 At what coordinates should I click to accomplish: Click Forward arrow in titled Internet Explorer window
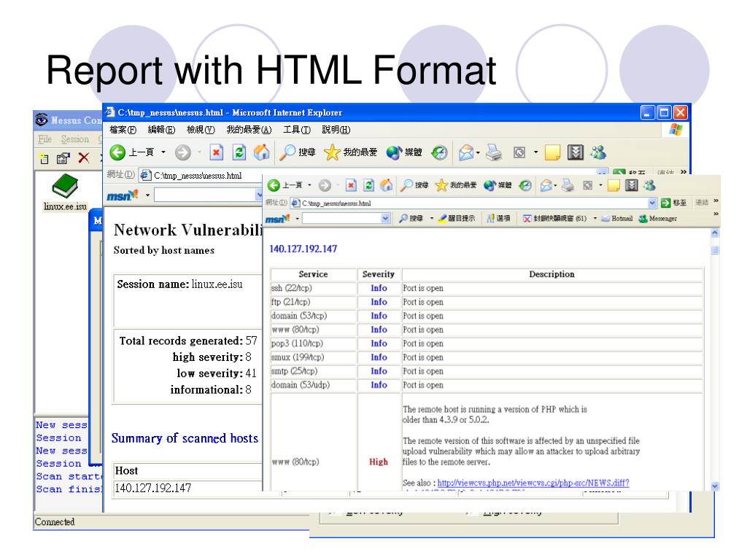pos(182,152)
